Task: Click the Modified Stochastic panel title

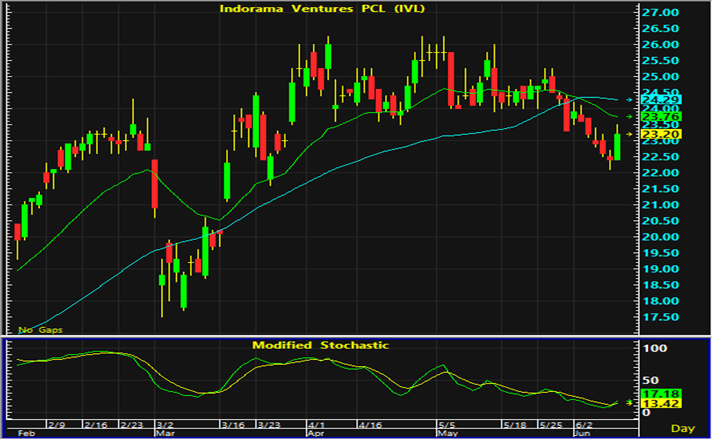Action: [321, 345]
